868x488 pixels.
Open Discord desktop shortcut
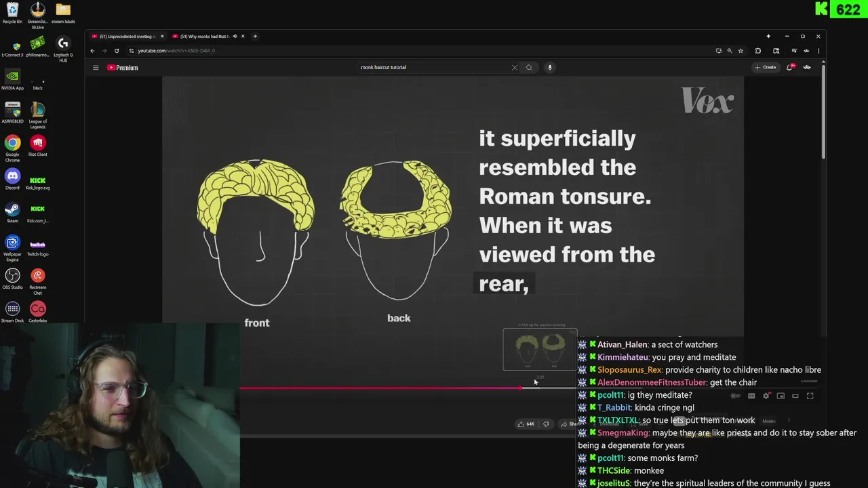[x=12, y=179]
